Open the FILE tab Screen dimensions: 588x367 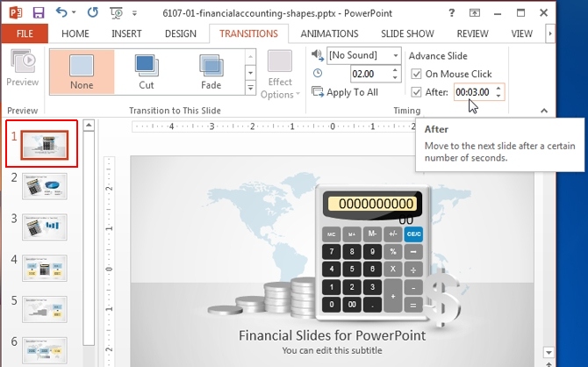[x=25, y=33]
